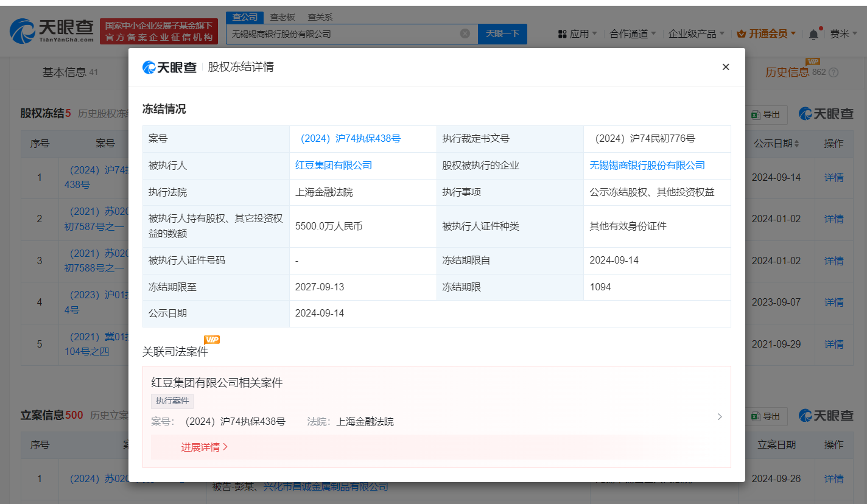The width and height of the screenshot is (867, 504).
Task: Toggle the VIP tag on 关联司法案件
Action: tap(211, 340)
